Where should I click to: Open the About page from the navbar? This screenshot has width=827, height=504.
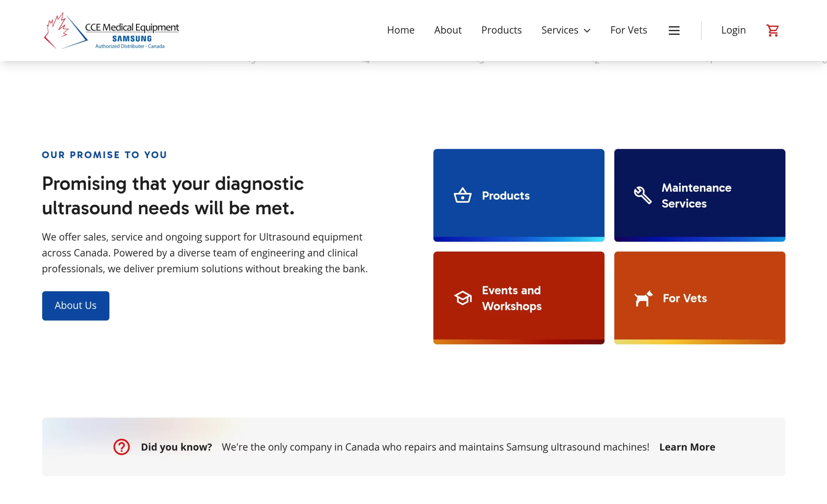tap(448, 30)
